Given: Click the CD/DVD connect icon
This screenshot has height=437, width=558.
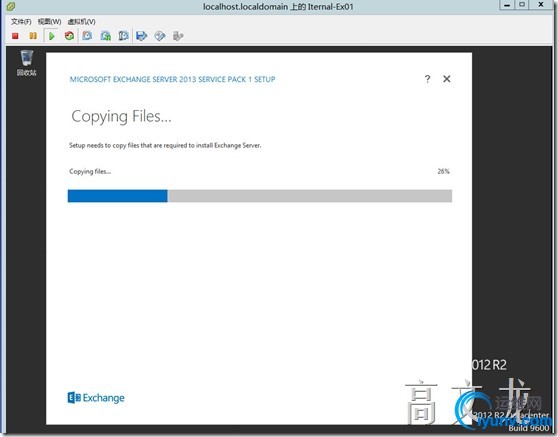Looking at the screenshot, I should pos(160,36).
